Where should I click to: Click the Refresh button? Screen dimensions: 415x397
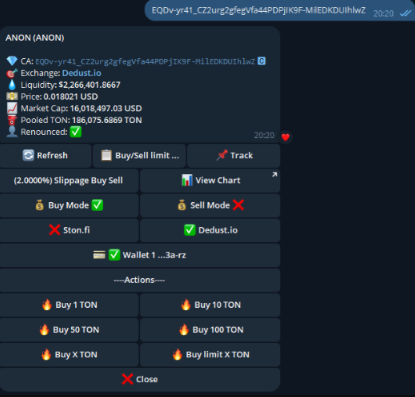click(x=45, y=156)
